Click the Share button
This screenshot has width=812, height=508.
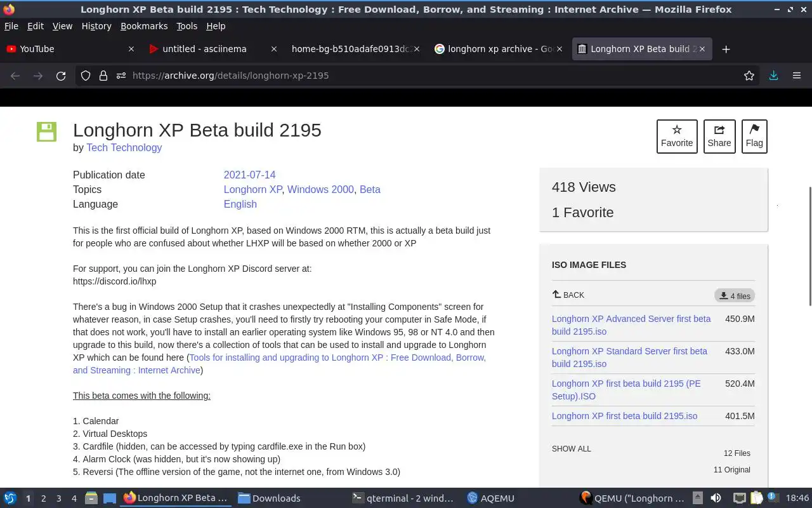point(719,137)
